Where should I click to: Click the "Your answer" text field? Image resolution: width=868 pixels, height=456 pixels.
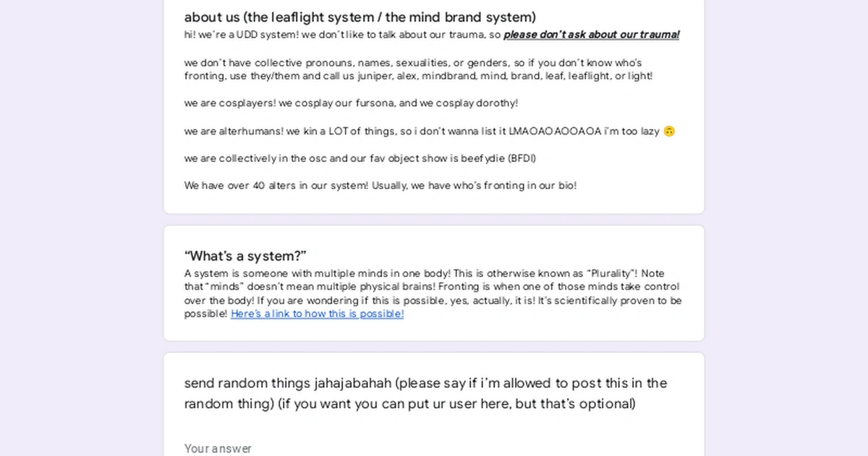coord(433,449)
